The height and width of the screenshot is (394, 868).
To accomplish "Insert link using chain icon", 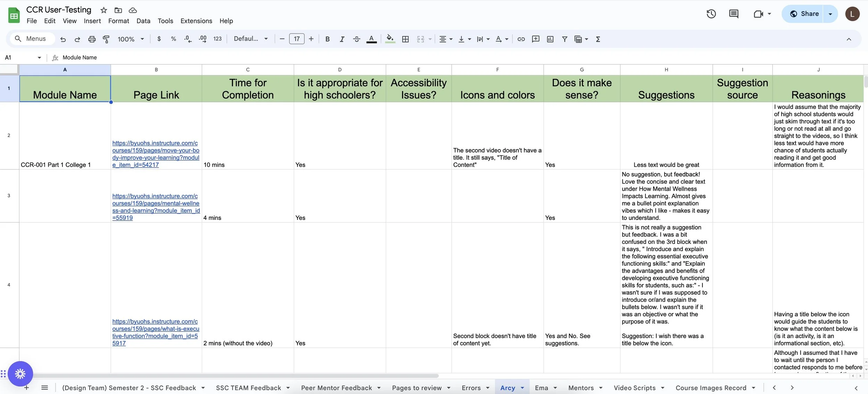I will pos(521,39).
